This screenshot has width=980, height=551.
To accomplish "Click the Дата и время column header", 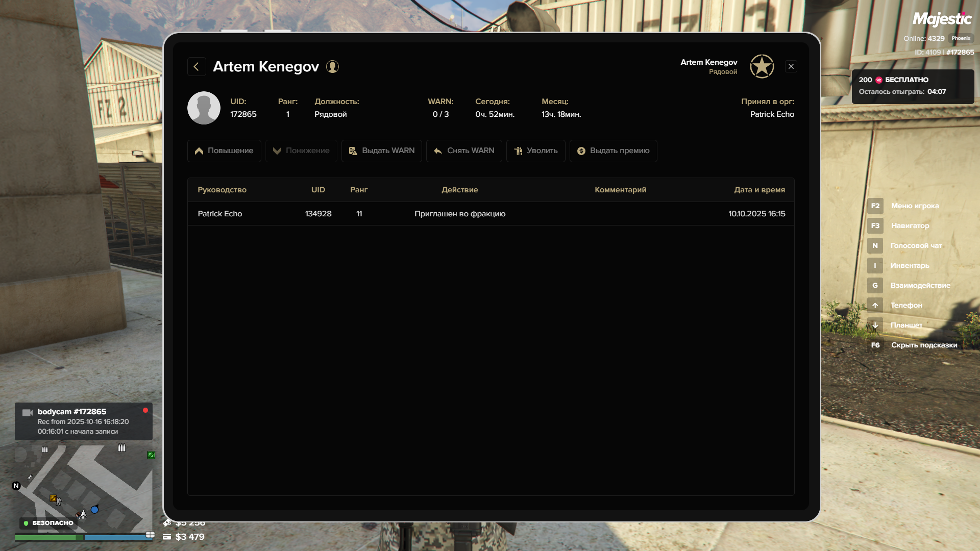I will (x=759, y=190).
